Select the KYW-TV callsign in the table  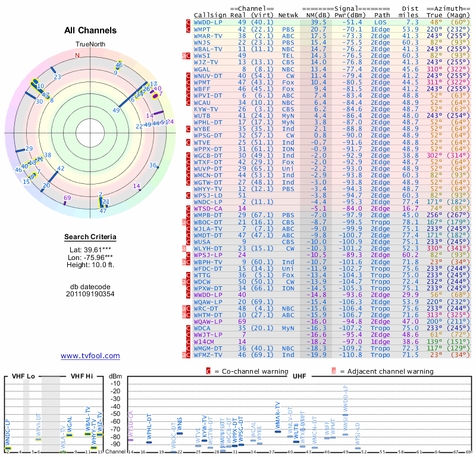point(206,109)
